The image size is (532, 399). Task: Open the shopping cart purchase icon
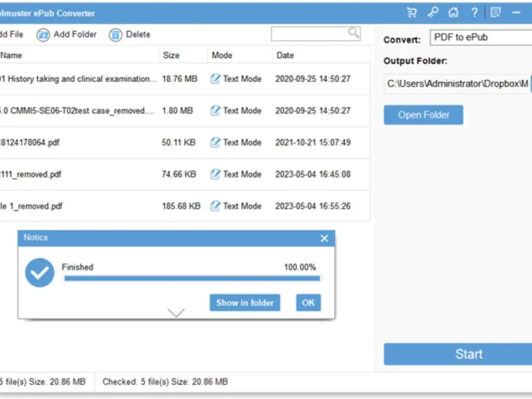coord(412,13)
